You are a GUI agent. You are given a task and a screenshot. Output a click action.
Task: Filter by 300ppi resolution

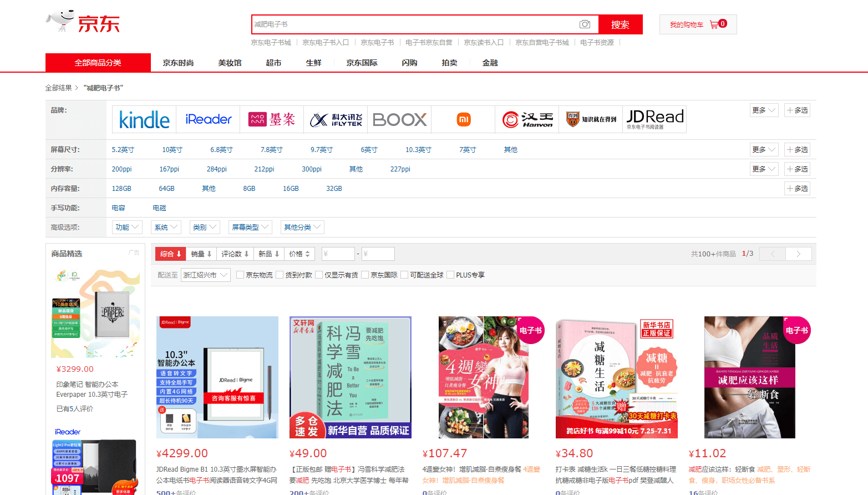tap(312, 169)
